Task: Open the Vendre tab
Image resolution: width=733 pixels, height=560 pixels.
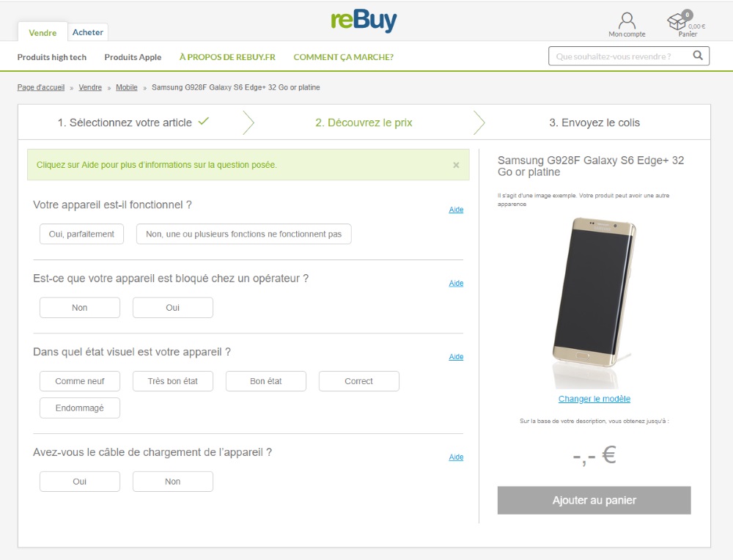Action: click(43, 32)
